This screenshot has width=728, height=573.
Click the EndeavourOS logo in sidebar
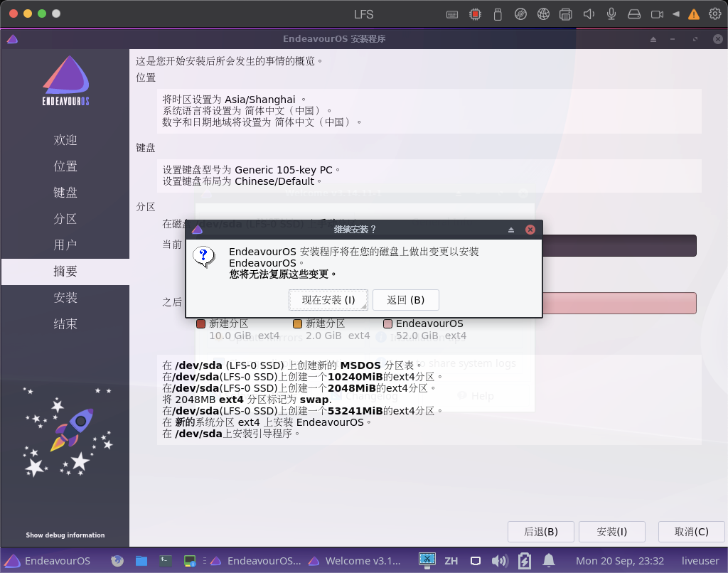point(65,80)
